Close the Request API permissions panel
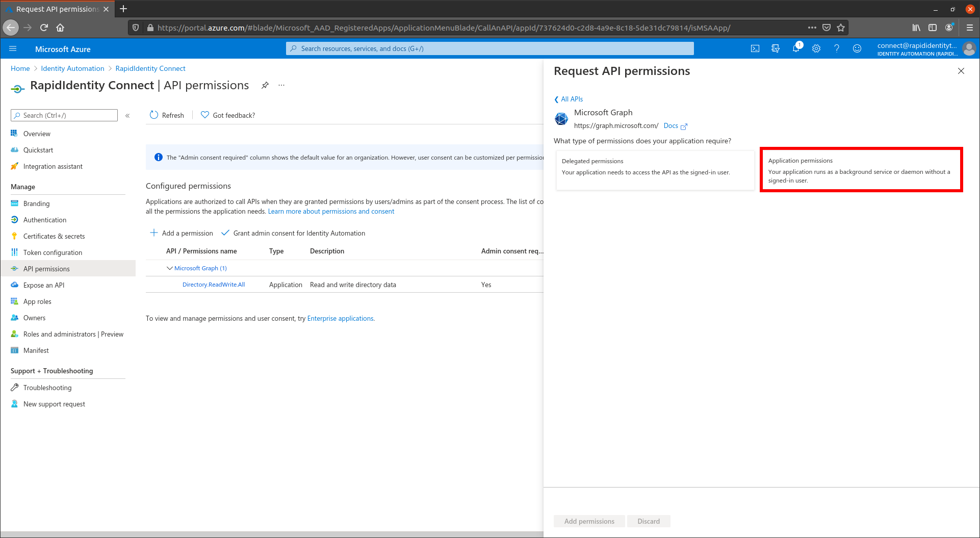Image resolution: width=980 pixels, height=538 pixels. coord(961,71)
